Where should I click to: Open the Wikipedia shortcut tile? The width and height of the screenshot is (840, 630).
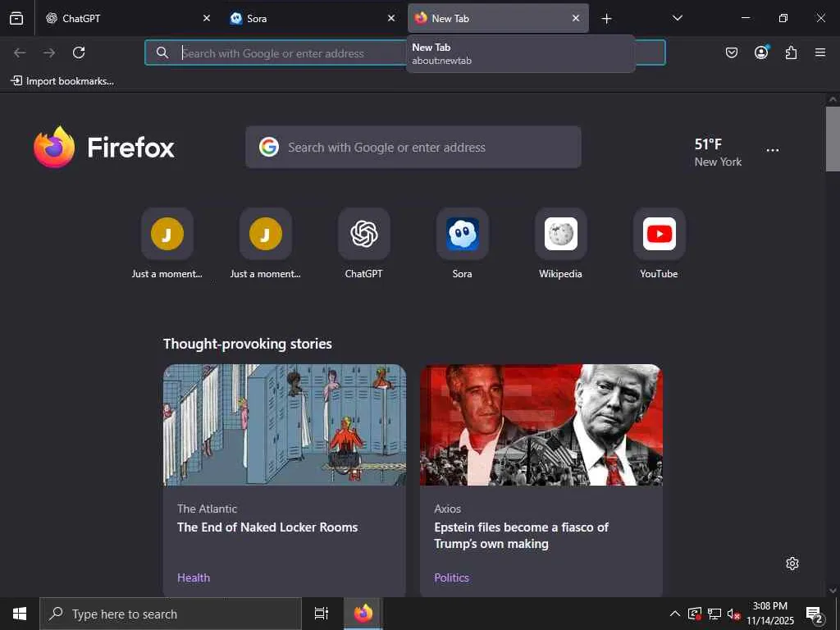click(560, 244)
